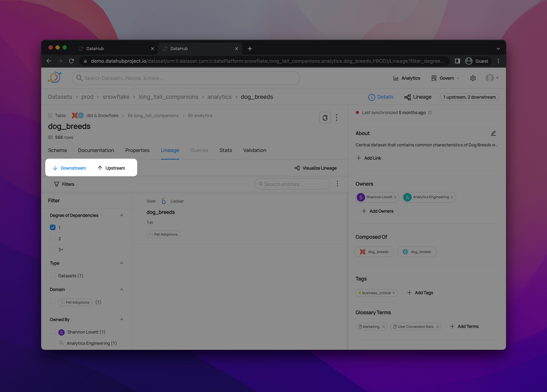Open settings gear icon in header
The height and width of the screenshot is (392, 547).
pyautogui.click(x=473, y=78)
